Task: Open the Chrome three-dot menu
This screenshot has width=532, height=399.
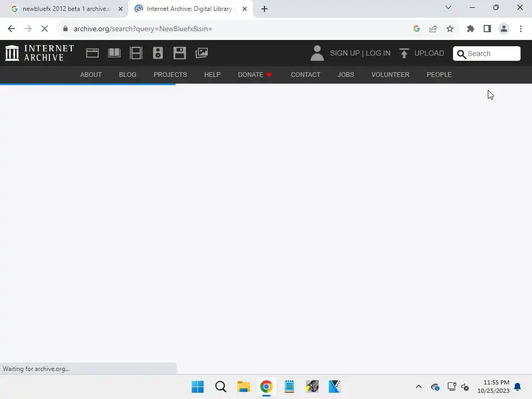Action: pyautogui.click(x=521, y=29)
